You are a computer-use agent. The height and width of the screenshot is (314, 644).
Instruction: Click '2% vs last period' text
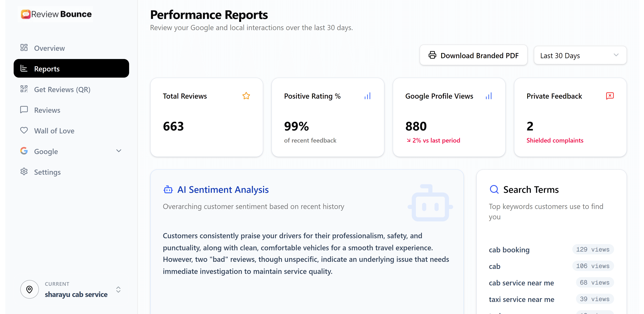436,140
